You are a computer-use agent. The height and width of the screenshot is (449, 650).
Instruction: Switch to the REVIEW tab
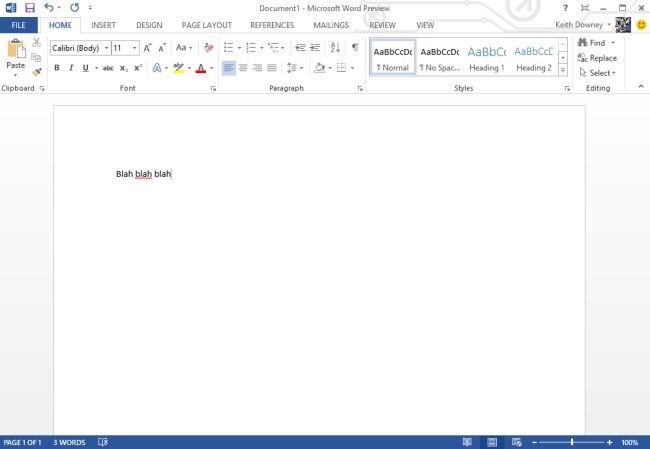382,25
